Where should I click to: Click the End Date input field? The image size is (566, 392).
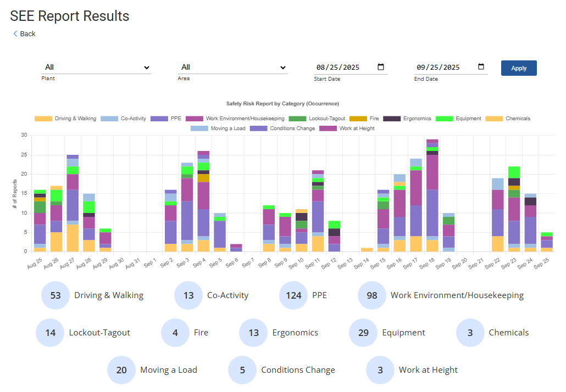point(443,68)
